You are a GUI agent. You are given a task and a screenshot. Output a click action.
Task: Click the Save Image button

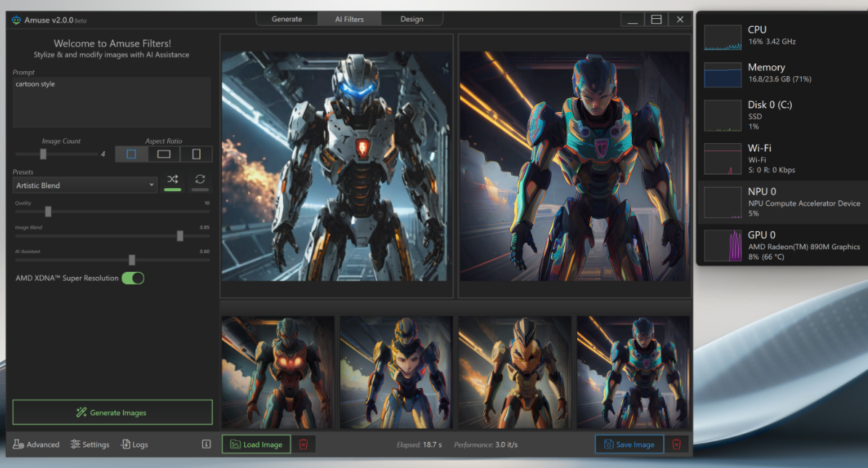tap(628, 444)
